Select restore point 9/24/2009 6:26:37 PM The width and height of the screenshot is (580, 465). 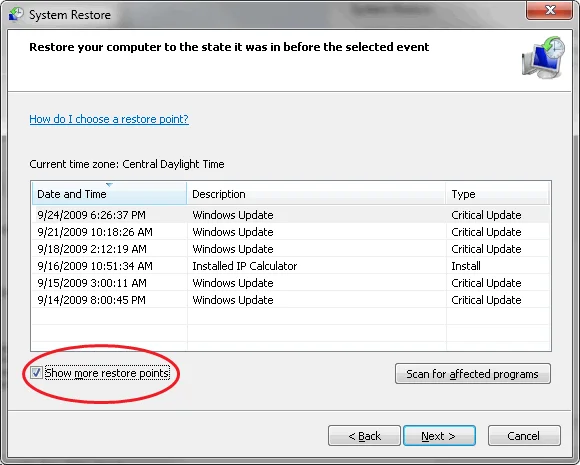click(x=291, y=215)
